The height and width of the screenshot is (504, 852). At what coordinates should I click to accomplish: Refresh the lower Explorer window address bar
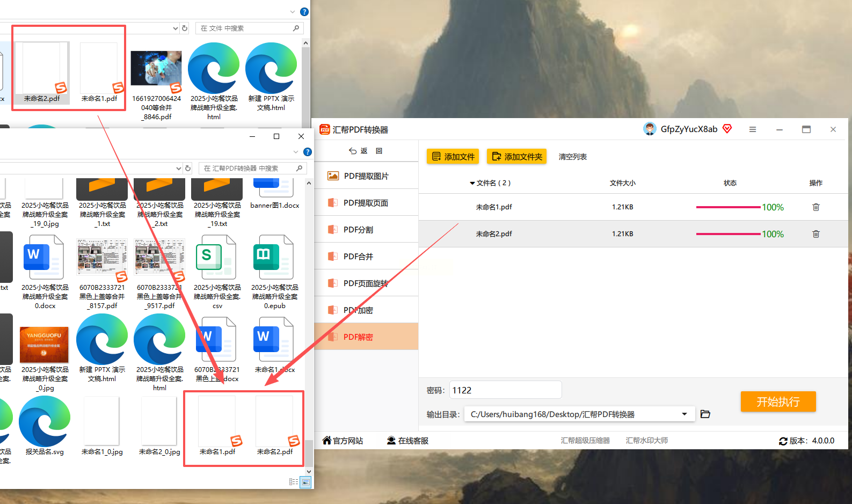tap(188, 169)
